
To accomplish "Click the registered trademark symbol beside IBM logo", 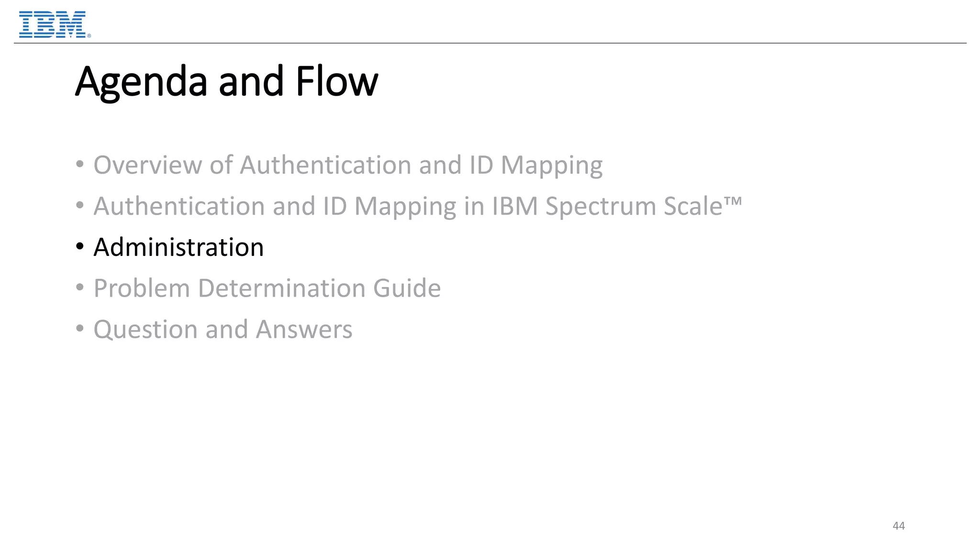I will [89, 36].
